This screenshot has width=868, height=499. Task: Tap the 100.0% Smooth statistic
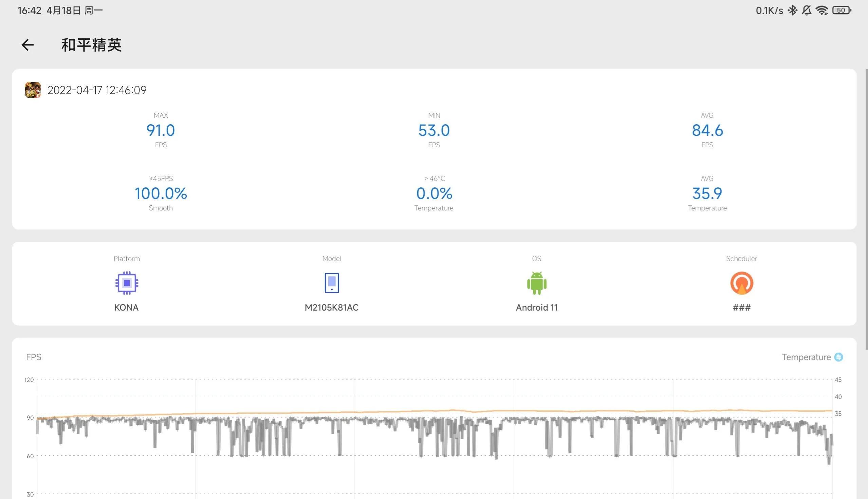click(161, 193)
